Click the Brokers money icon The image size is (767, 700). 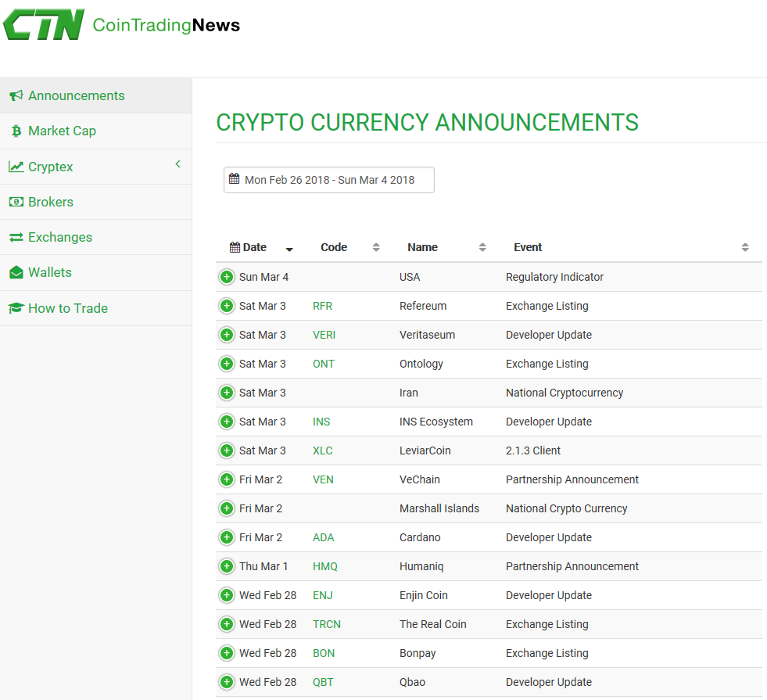coord(16,202)
